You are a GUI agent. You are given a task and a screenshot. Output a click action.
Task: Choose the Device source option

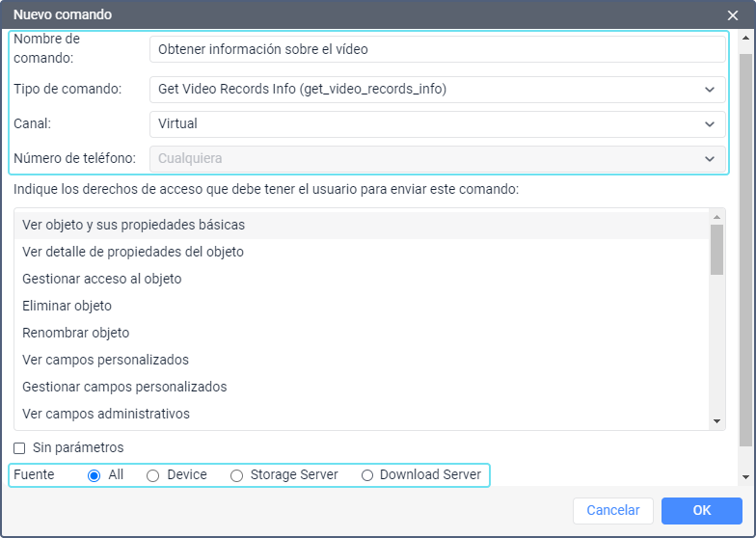click(153, 475)
